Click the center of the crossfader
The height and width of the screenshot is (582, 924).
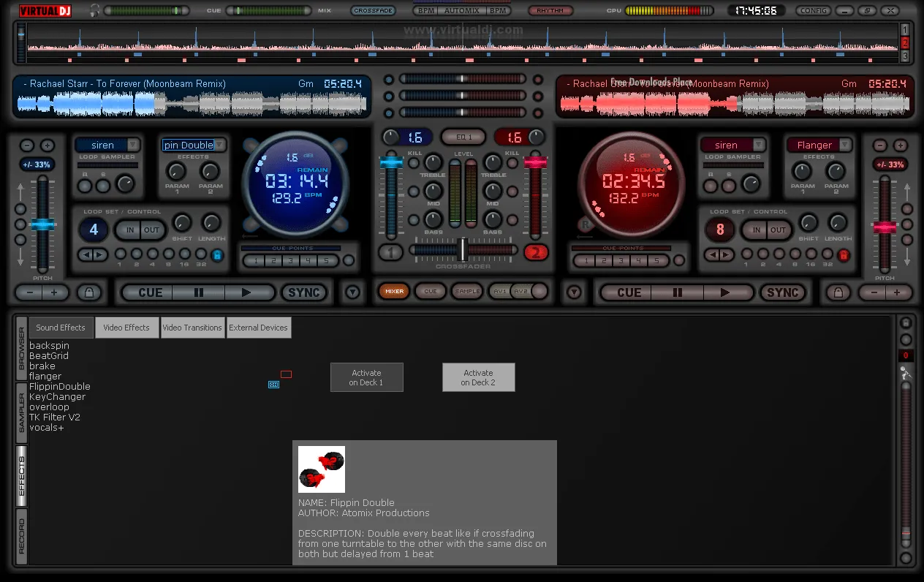coord(462,251)
